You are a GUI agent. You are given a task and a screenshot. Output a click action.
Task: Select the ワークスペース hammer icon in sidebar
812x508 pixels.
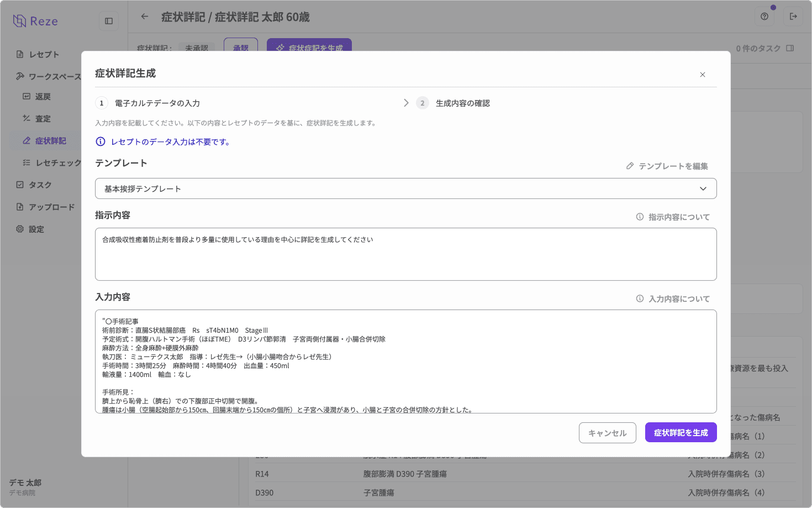21,76
